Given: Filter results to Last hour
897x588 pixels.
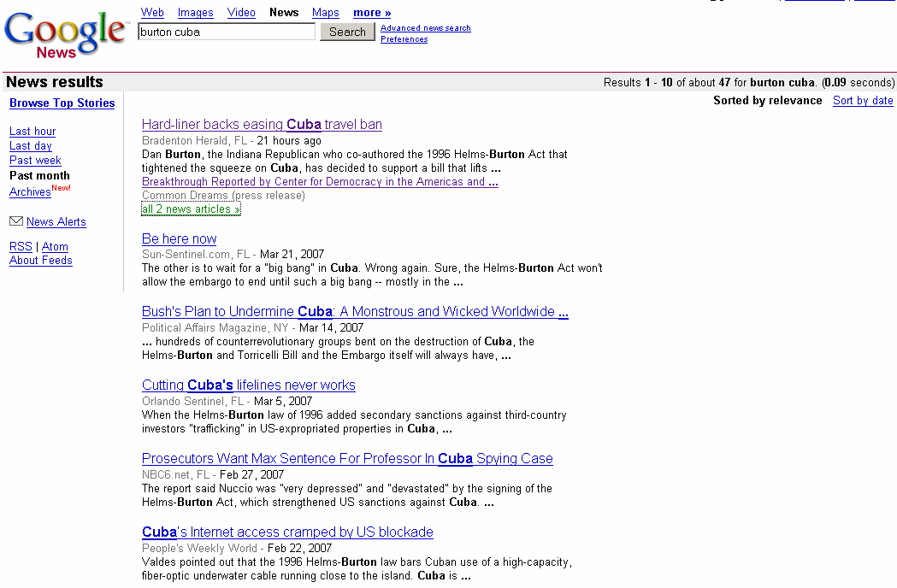Looking at the screenshot, I should click(x=32, y=131).
